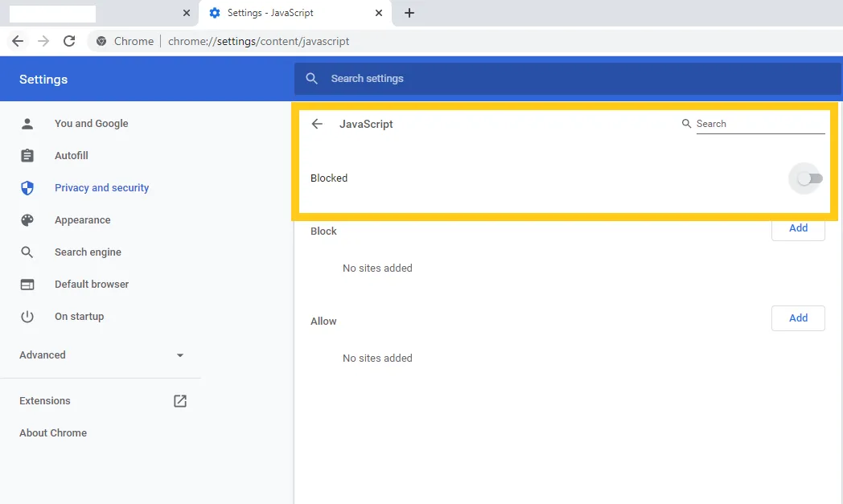Click the Search engine magnifier icon

click(27, 252)
